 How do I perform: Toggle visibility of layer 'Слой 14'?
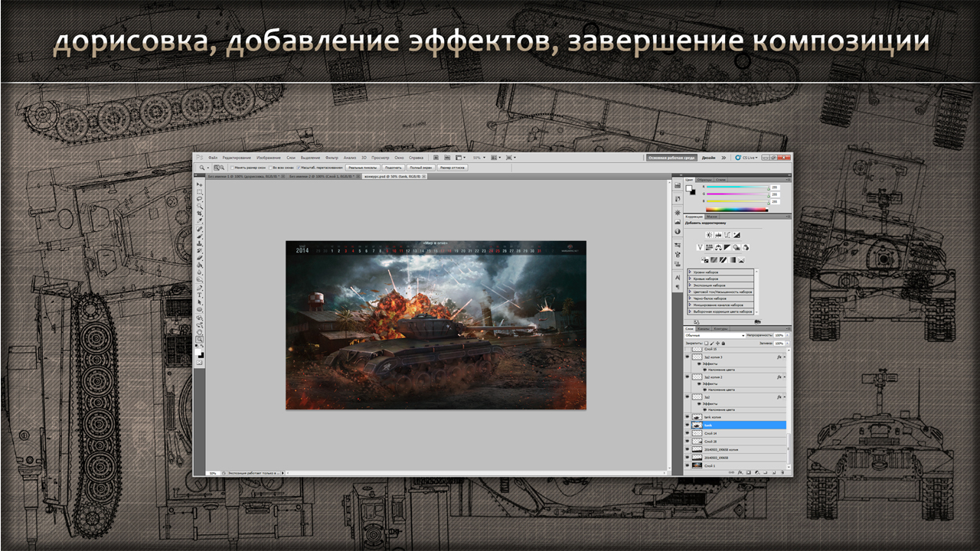click(x=688, y=433)
